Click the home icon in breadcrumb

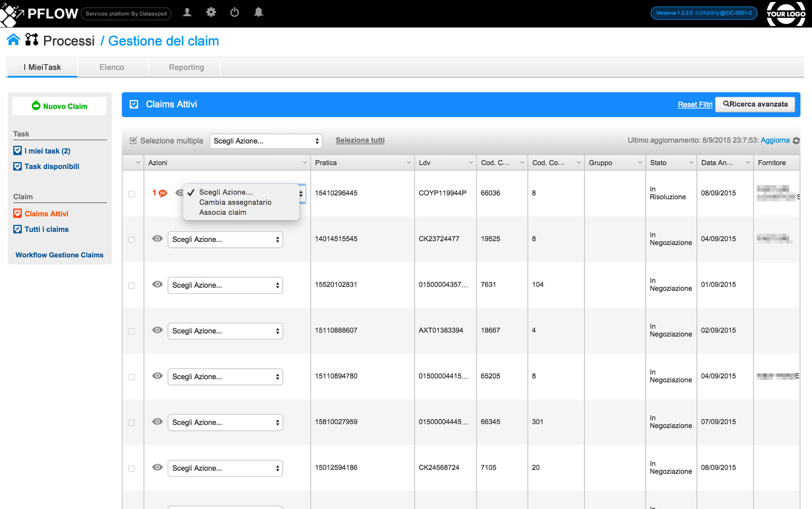click(x=13, y=40)
